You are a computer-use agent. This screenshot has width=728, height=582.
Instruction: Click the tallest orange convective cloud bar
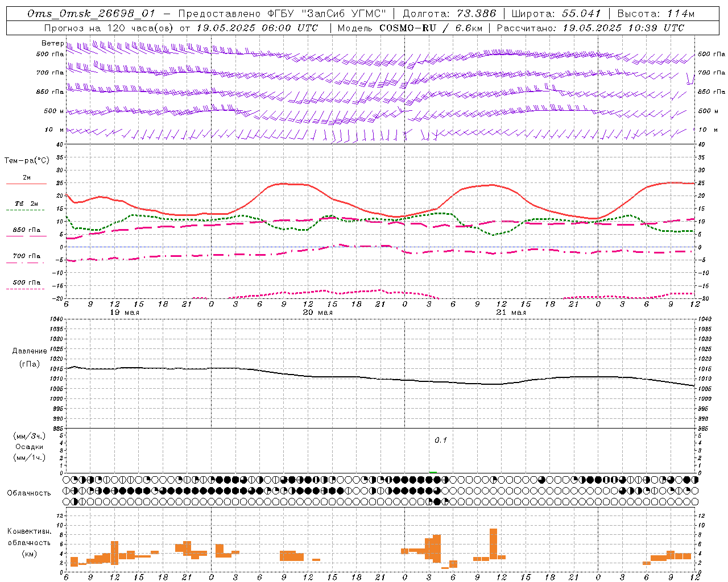[x=493, y=544]
